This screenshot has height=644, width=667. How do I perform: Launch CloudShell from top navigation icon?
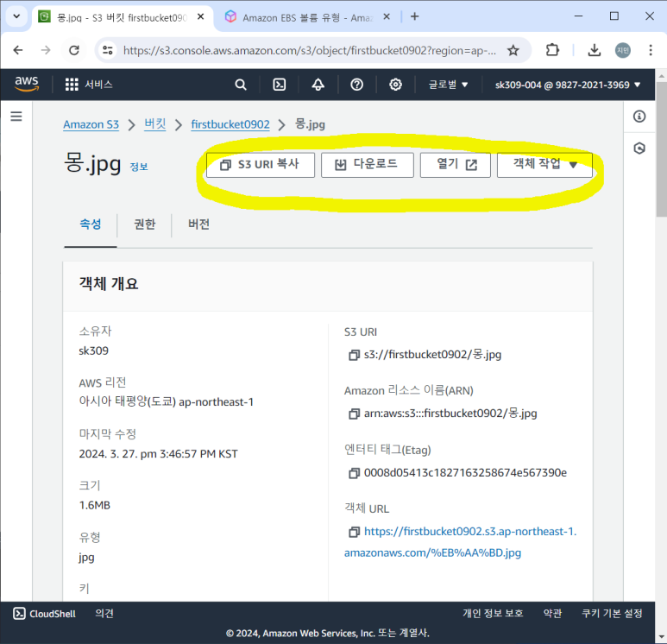(279, 85)
